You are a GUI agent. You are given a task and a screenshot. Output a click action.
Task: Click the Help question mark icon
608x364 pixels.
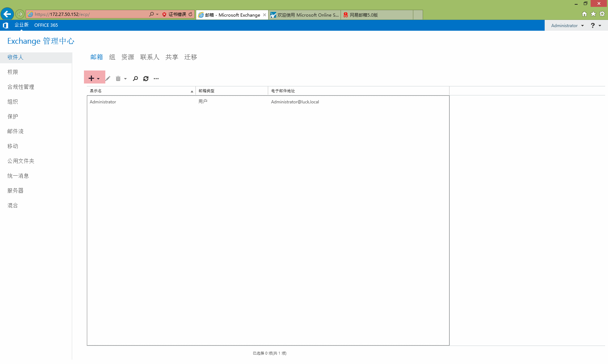click(x=593, y=25)
